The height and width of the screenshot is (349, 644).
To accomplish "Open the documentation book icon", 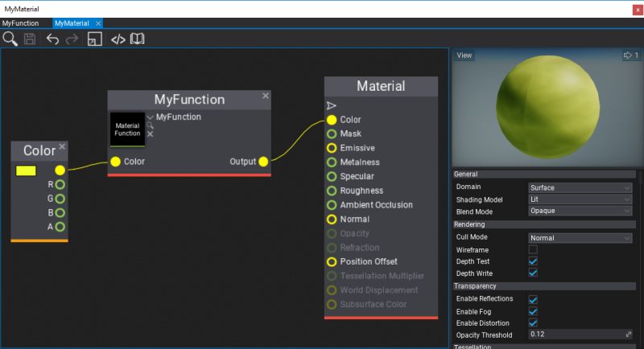I will point(137,39).
